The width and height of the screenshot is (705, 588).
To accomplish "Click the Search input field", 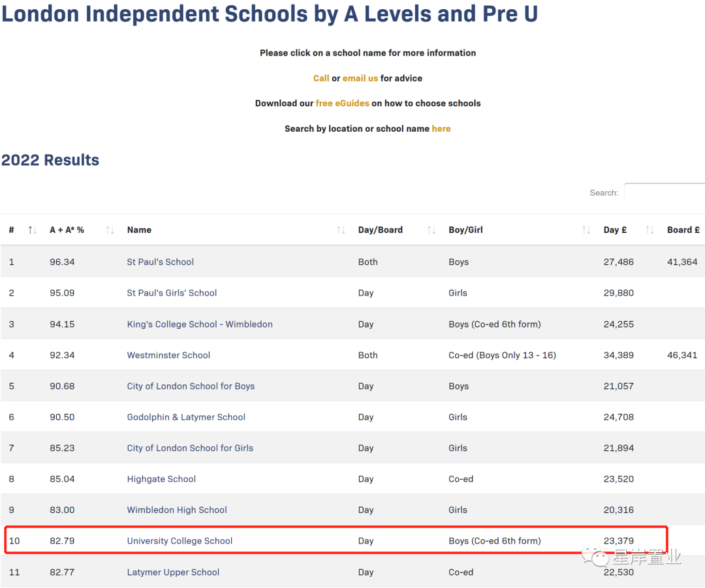I will 665,193.
